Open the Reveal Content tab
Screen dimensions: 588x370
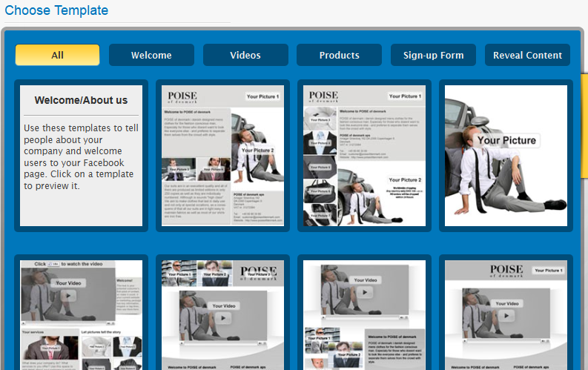point(527,55)
